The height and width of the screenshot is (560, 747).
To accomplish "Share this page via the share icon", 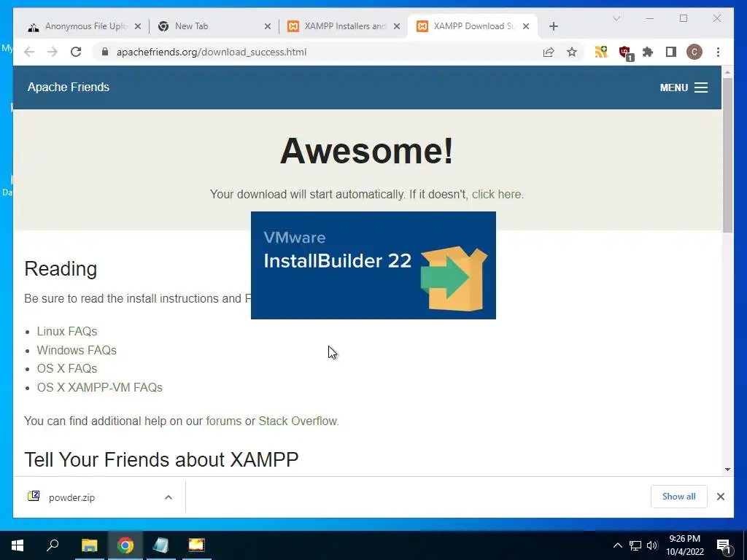I will (x=549, y=52).
